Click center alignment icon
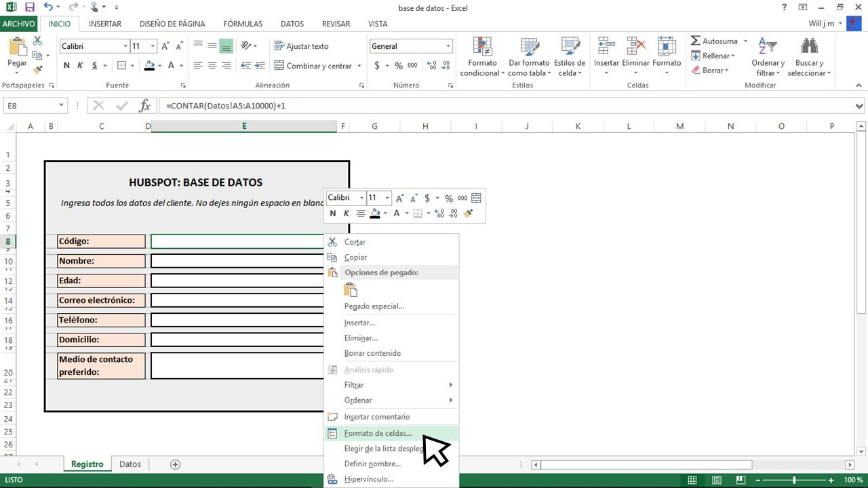 [212, 65]
